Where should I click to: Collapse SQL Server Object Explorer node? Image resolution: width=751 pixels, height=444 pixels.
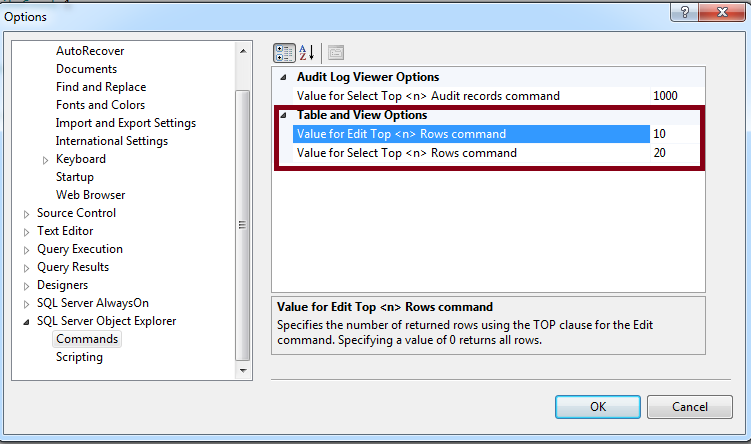[27, 322]
